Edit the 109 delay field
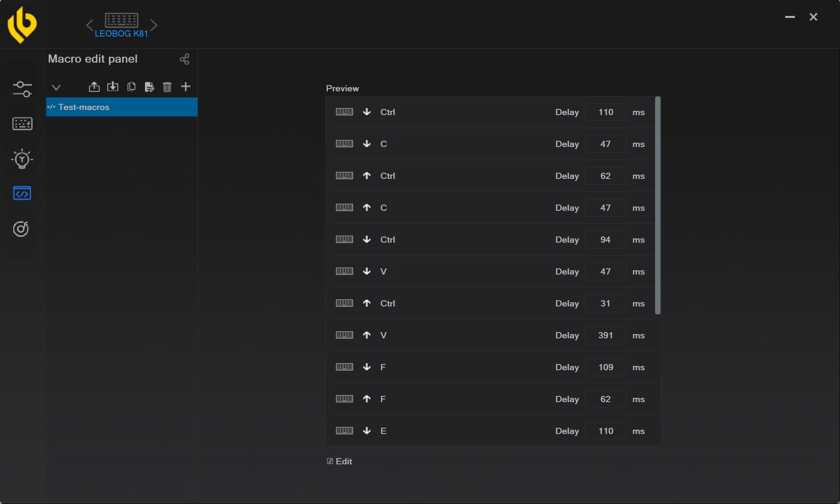840x504 pixels. coord(605,367)
